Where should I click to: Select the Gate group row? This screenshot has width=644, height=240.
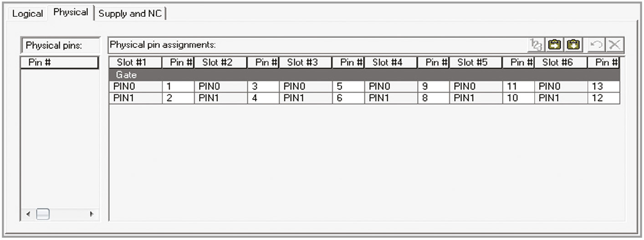coord(364,75)
